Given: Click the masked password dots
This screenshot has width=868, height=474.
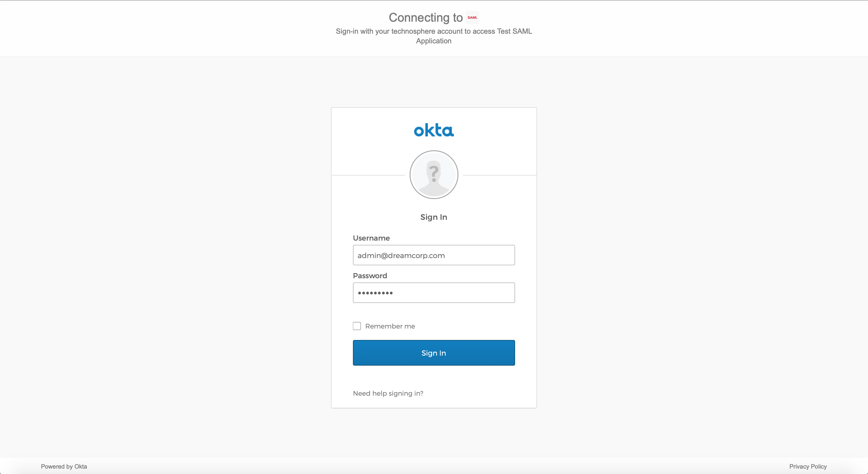Looking at the screenshot, I should pos(375,293).
